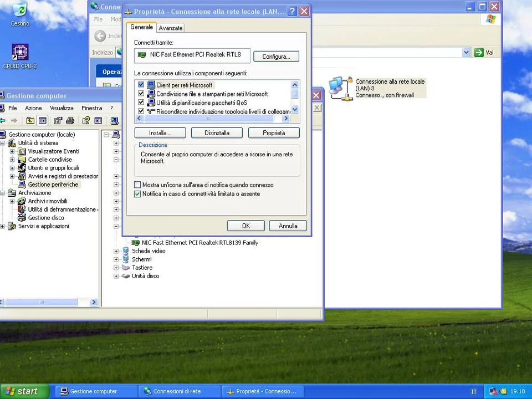Uncheck Condivisione file e stampanti per reti Microsoft
The height and width of the screenshot is (399, 532).
pyautogui.click(x=141, y=94)
